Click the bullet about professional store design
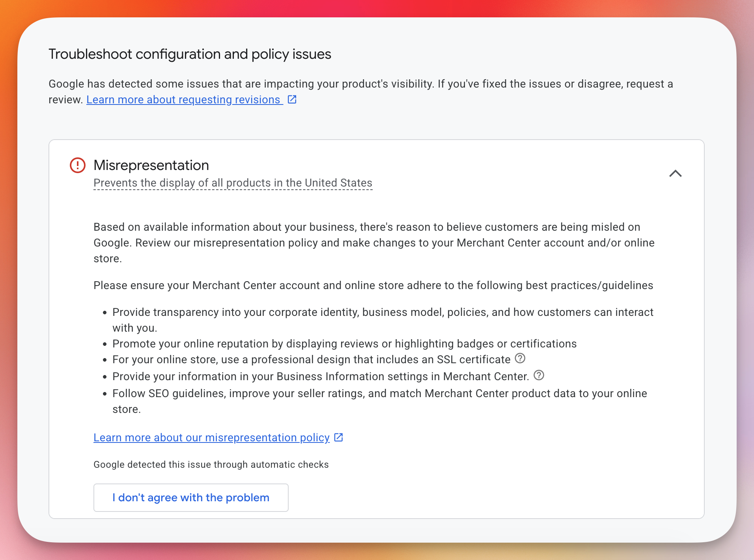 click(x=311, y=359)
